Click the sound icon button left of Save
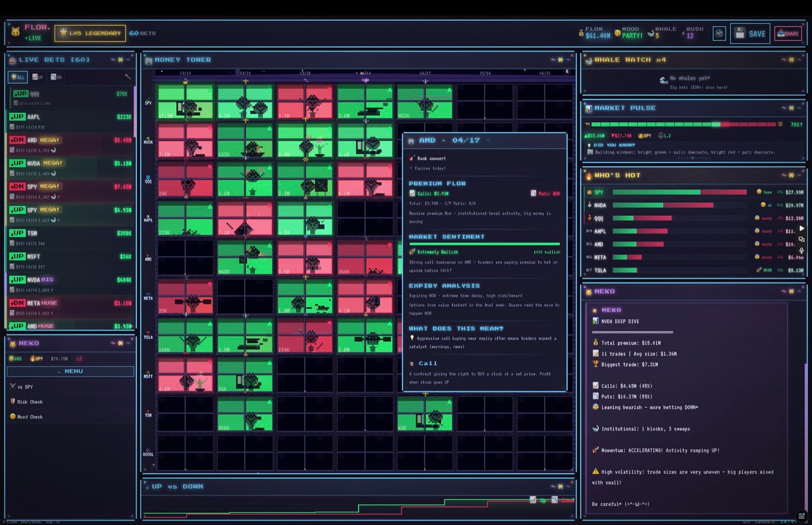The height and width of the screenshot is (525, 812). (719, 34)
